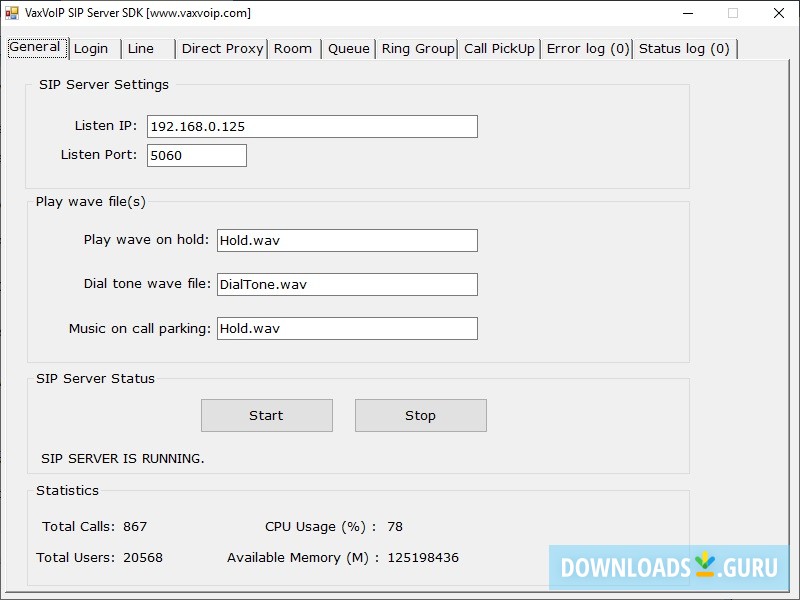Screen dimensions: 800x600
Task: Stop the SIP server
Action: pyautogui.click(x=421, y=415)
